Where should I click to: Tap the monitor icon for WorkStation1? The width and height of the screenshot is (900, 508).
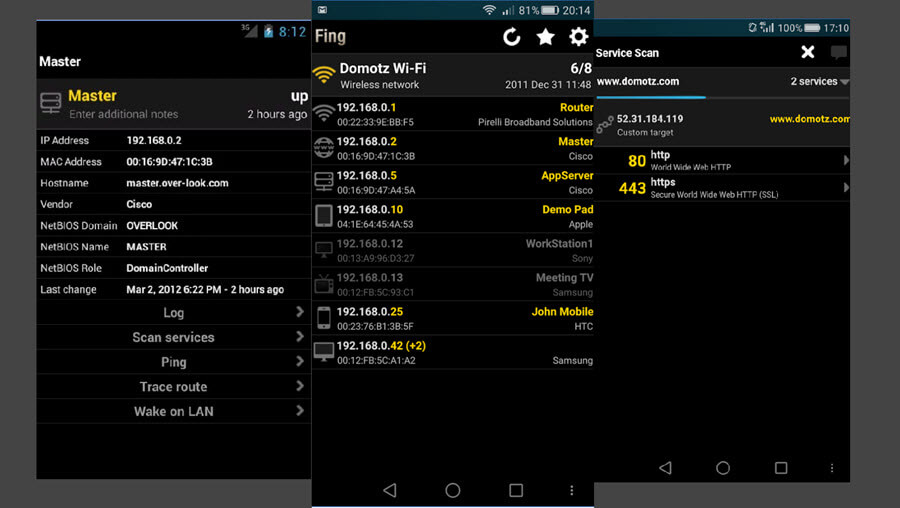(324, 250)
